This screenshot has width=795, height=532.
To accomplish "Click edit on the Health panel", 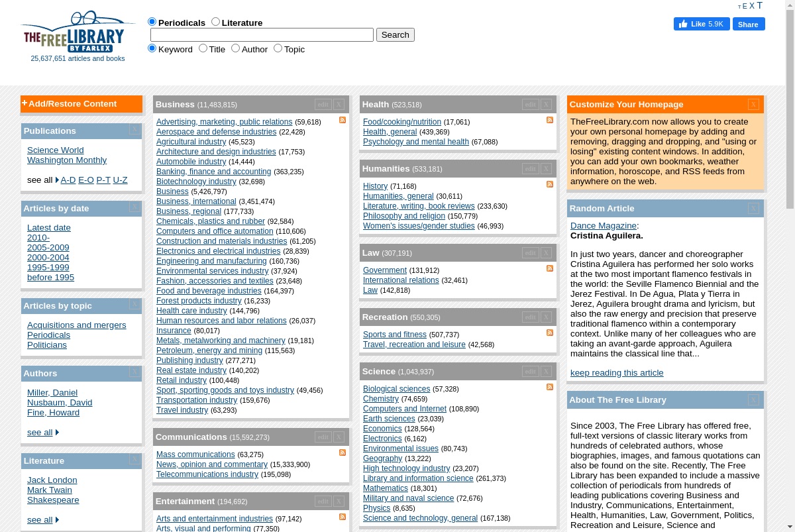I will [x=531, y=104].
